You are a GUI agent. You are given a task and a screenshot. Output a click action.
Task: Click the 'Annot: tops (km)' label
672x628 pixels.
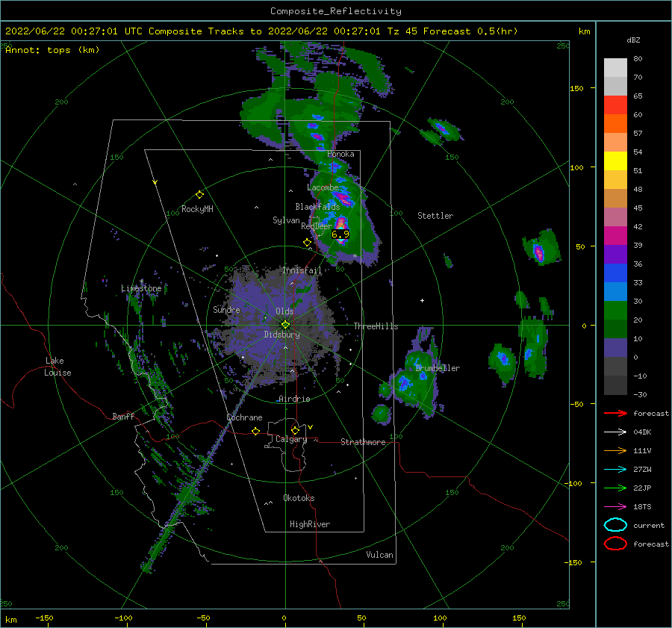[52, 50]
